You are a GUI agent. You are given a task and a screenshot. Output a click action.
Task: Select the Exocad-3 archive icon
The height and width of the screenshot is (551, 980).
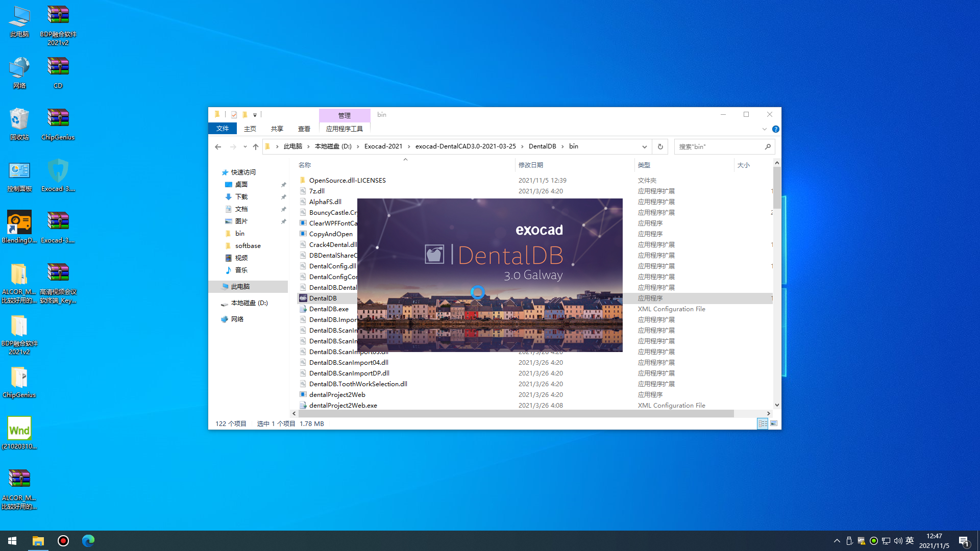[58, 228]
